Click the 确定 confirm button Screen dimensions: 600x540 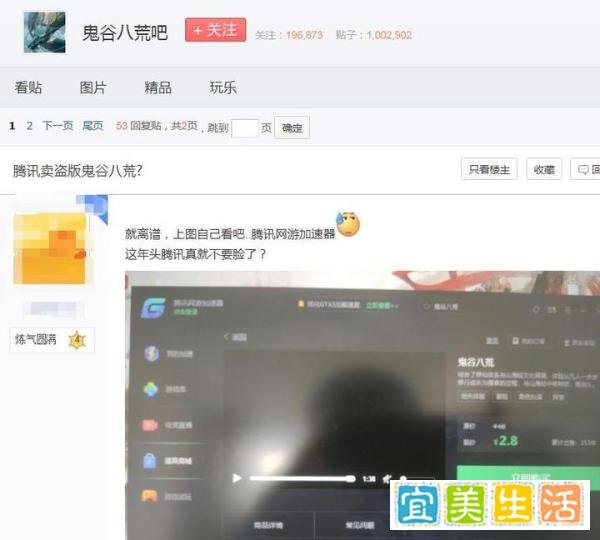tap(292, 128)
